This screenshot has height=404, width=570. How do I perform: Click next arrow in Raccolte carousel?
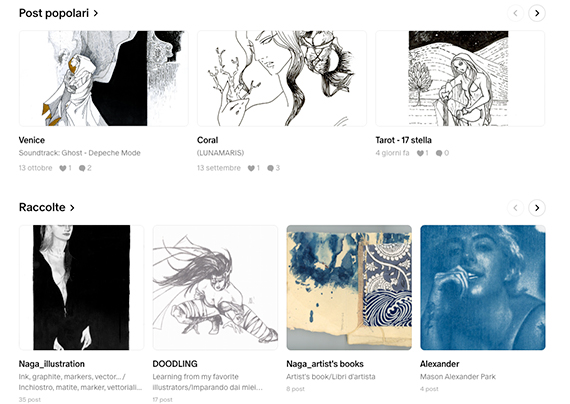[x=537, y=208]
